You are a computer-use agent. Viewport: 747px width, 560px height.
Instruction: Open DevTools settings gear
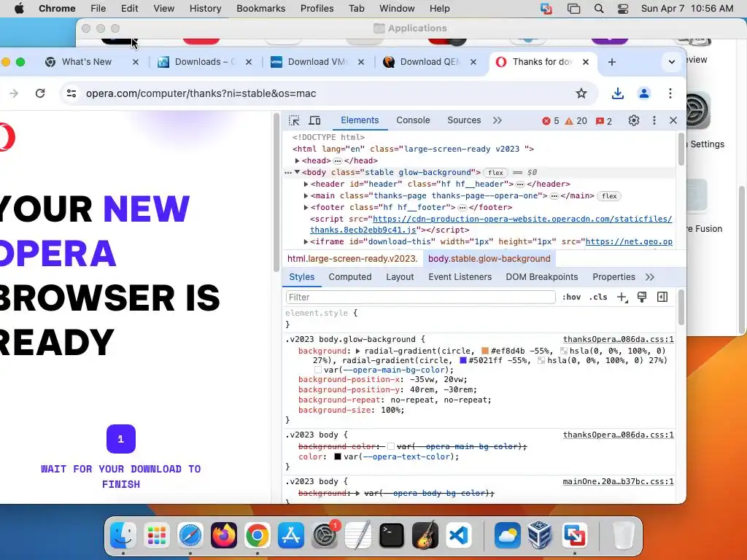634,120
